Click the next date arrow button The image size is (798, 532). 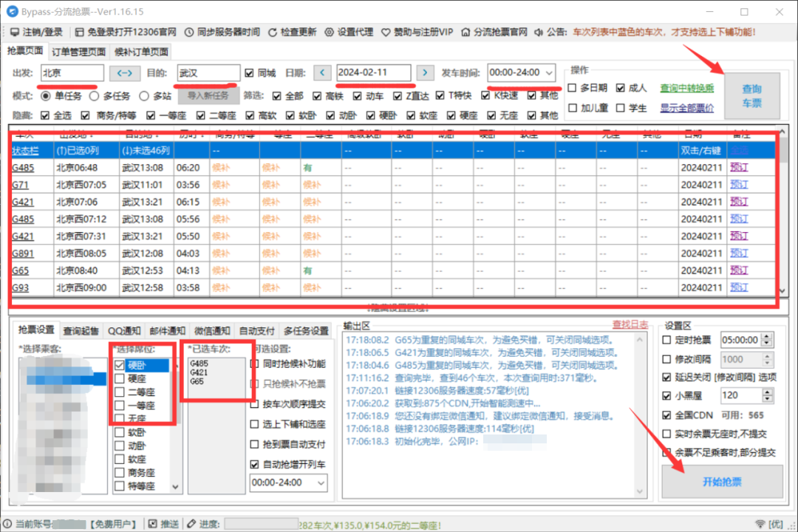pyautogui.click(x=425, y=73)
